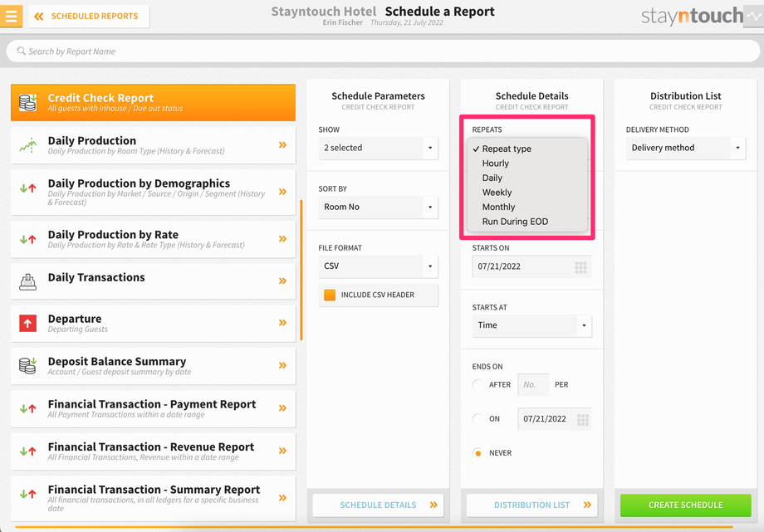Image resolution: width=764 pixels, height=532 pixels.
Task: Click the Daily Transactions register icon
Action: (x=27, y=281)
